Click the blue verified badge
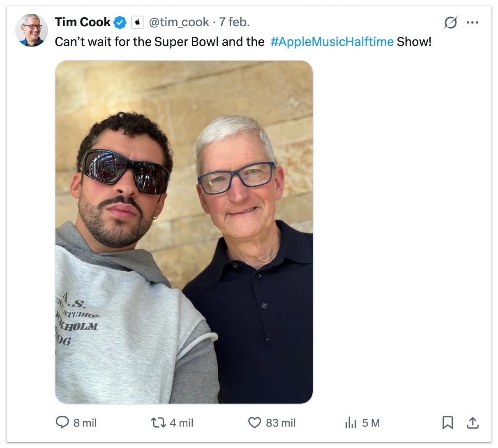The height and width of the screenshot is (448, 498). point(120,23)
